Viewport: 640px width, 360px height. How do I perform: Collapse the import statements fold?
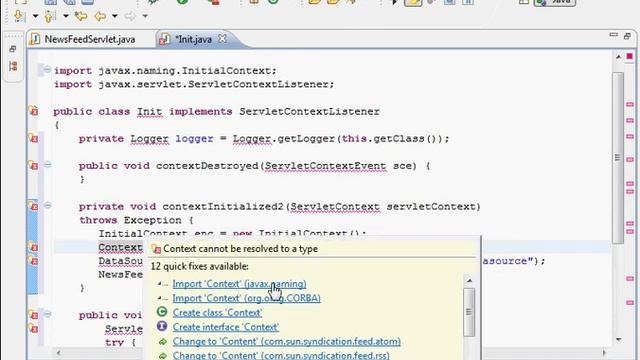click(x=47, y=70)
